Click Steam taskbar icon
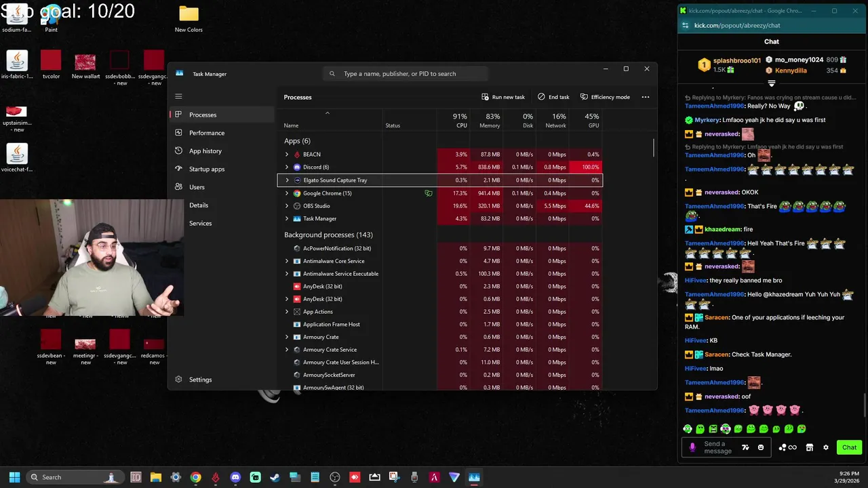Viewport: 868px width, 488px height. 275,477
